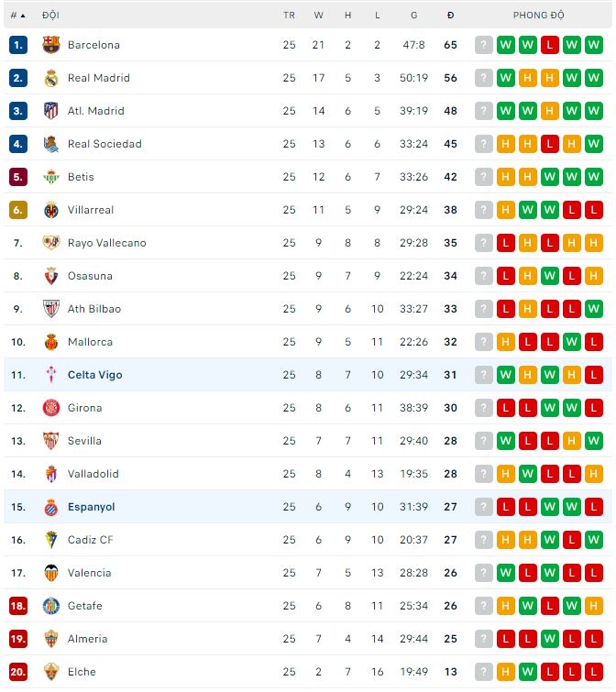
Task: Sort standings by Đ points column
Action: click(x=450, y=16)
